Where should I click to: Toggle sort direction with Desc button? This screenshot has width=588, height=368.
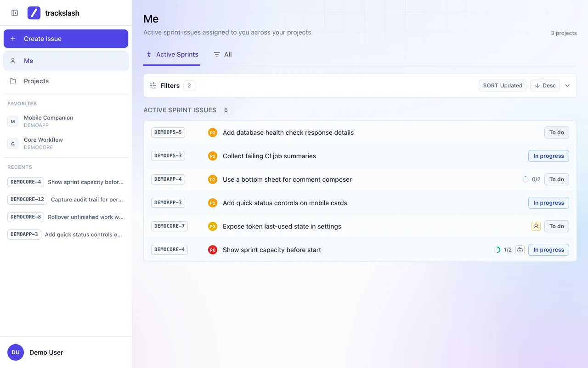click(545, 86)
